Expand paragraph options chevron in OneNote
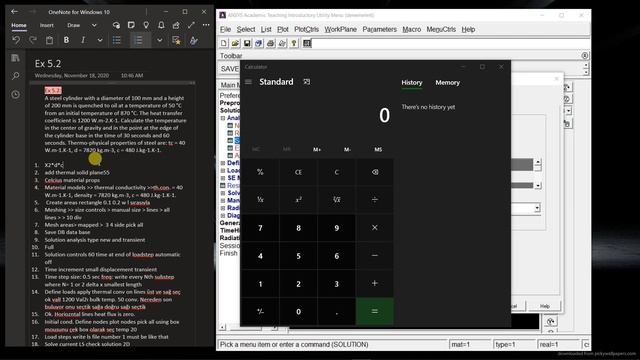 (160, 40)
